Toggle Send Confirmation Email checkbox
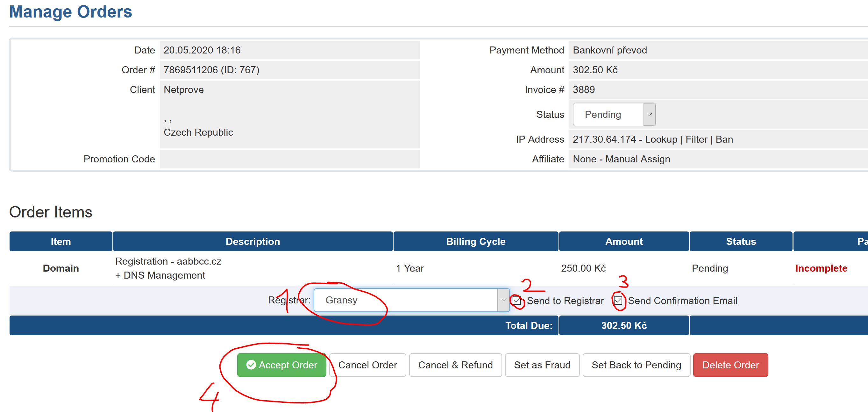 618,300
